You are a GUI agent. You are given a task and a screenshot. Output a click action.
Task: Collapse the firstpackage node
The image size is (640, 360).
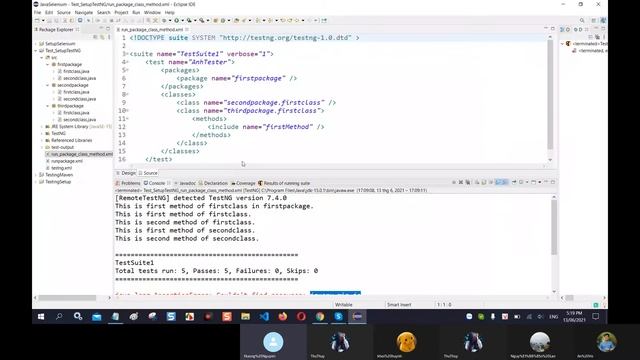click(x=48, y=64)
